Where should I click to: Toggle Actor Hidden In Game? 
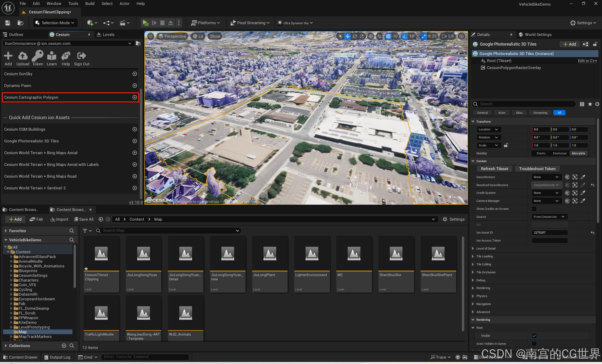click(535, 344)
